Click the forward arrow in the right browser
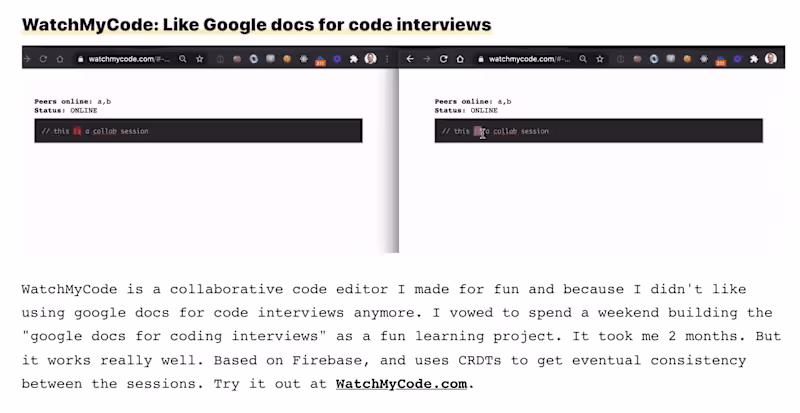Image resolution: width=800 pixels, height=413 pixels. (426, 59)
